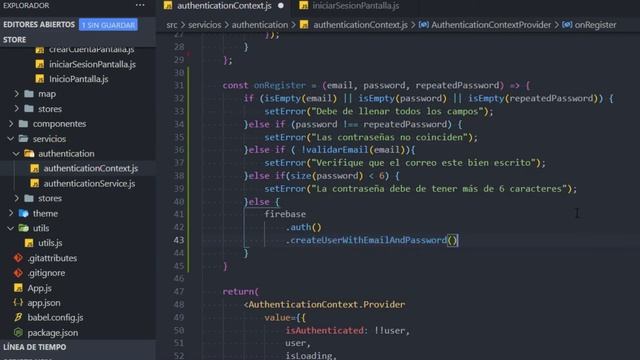Expand the LÍNEA DE TIEMPO section
This screenshot has height=360, width=640.
click(35, 347)
